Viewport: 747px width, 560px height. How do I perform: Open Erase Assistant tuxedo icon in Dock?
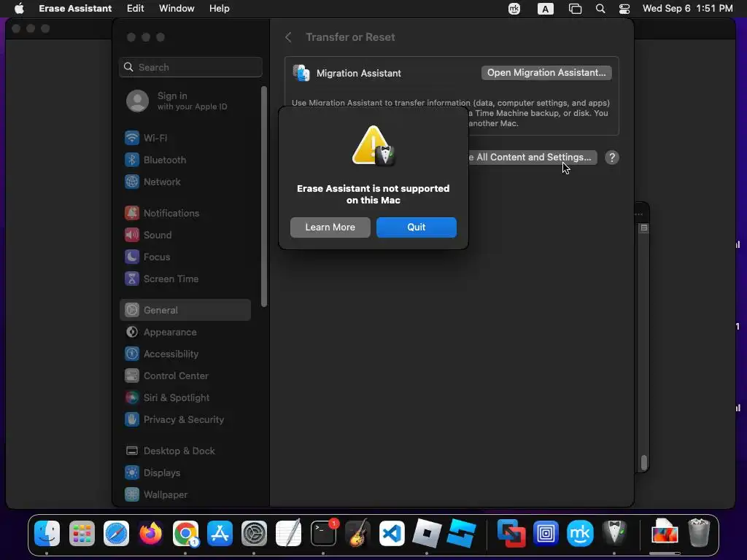[x=614, y=533]
